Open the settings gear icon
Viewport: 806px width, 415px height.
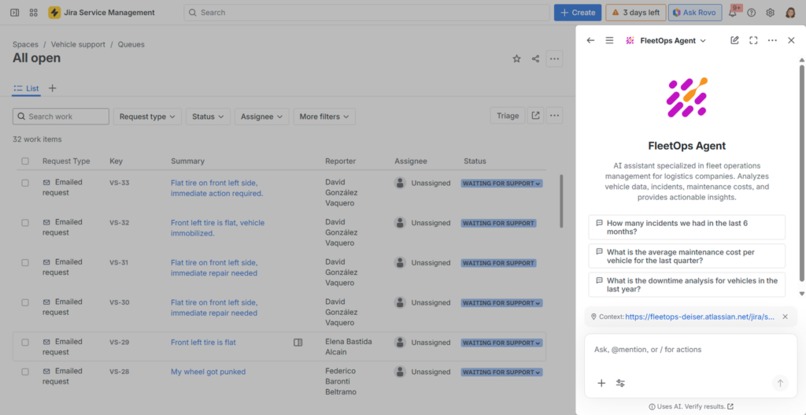pos(770,12)
